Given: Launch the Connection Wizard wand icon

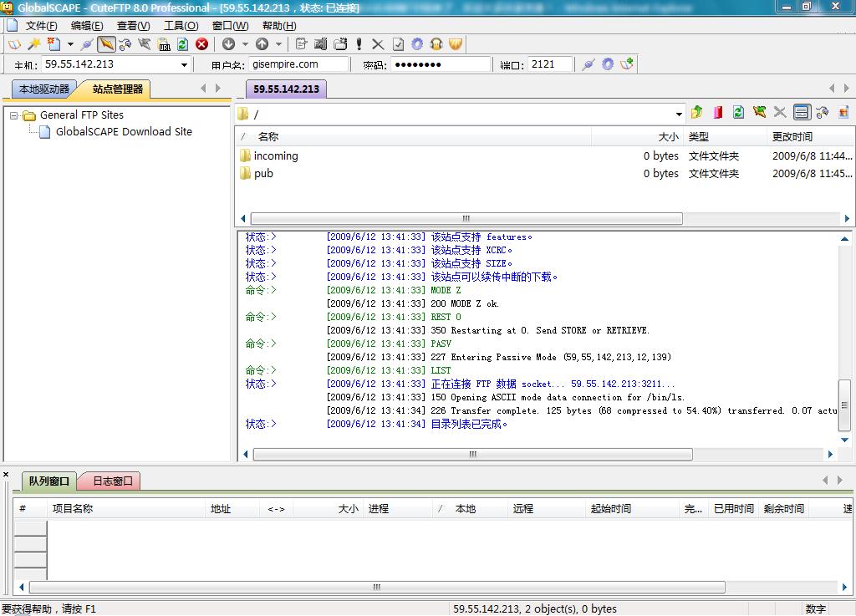Looking at the screenshot, I should [x=33, y=44].
